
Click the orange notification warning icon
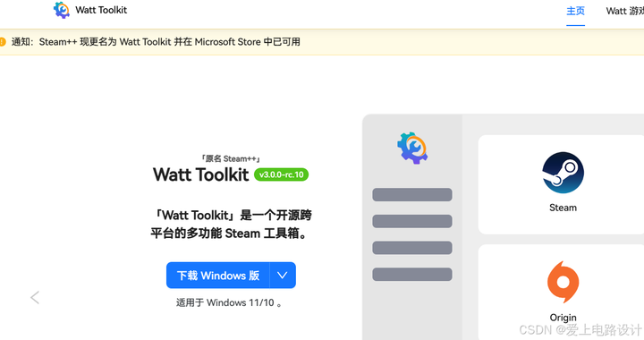[x=3, y=41]
